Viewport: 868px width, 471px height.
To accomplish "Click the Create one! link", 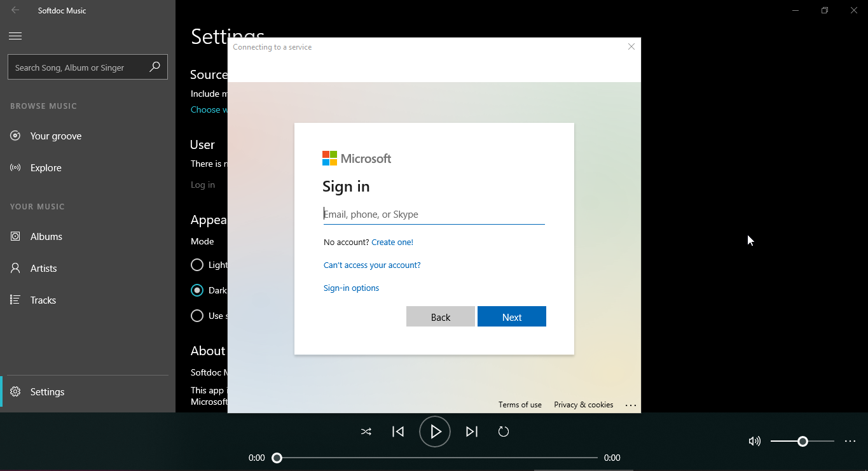I will 392,242.
